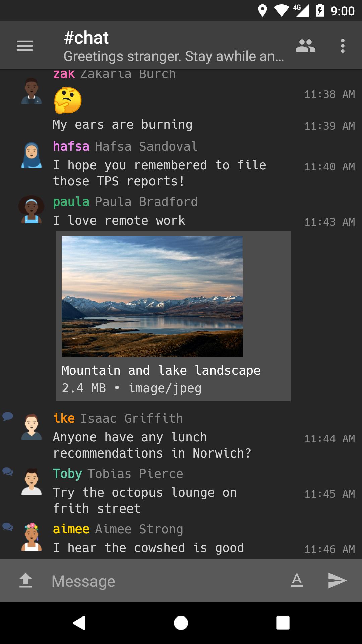Tap the upload file icon

click(26, 581)
